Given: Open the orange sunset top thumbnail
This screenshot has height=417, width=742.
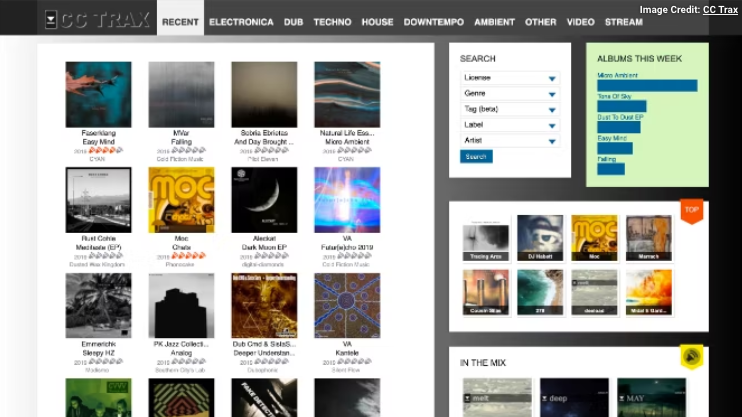Looking at the screenshot, I should point(648,293).
